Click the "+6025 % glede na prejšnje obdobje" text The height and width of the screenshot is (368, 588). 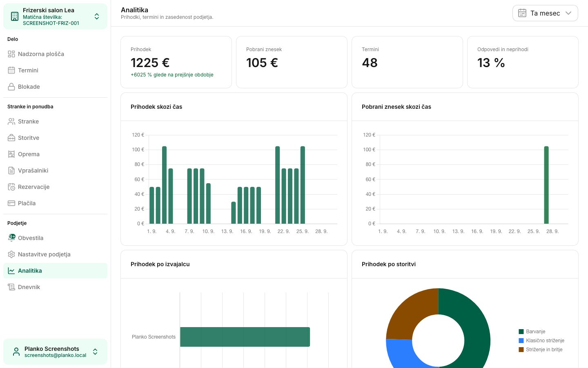(172, 75)
